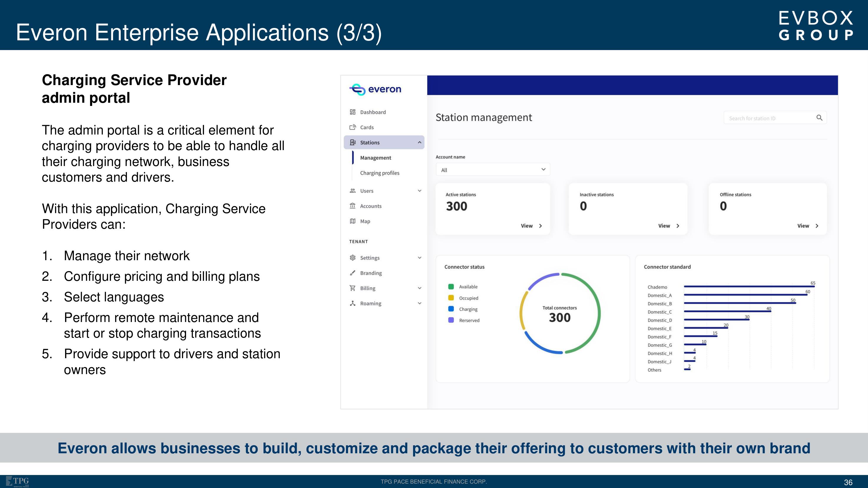Screen dimensions: 868x488
Task: Click the arrow next to Inactive stations View
Action: pos(678,226)
